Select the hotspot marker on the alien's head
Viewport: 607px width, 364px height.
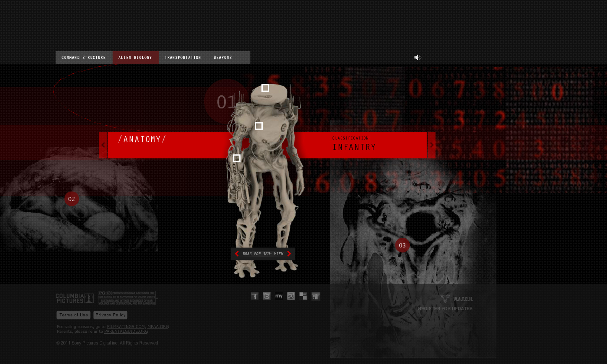pos(265,88)
